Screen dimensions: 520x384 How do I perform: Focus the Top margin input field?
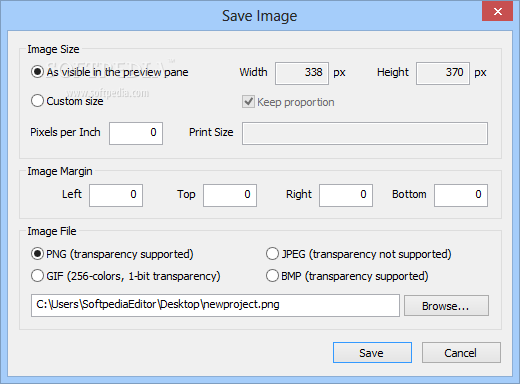coord(230,195)
